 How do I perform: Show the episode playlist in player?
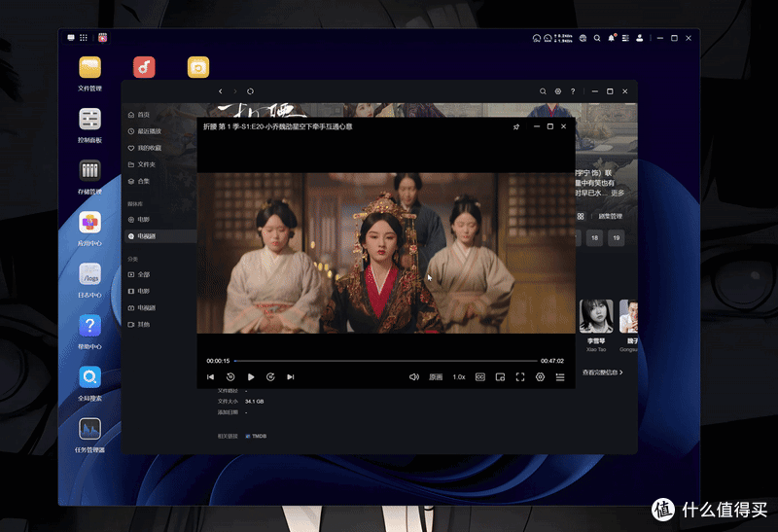(x=560, y=377)
